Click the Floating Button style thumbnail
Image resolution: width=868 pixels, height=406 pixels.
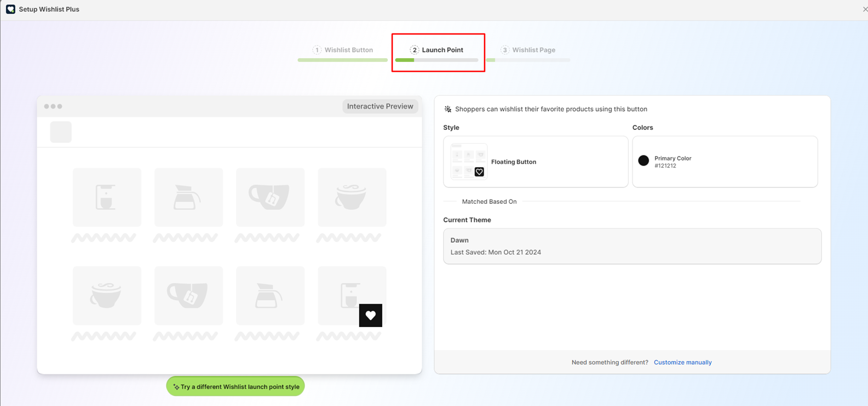(469, 162)
